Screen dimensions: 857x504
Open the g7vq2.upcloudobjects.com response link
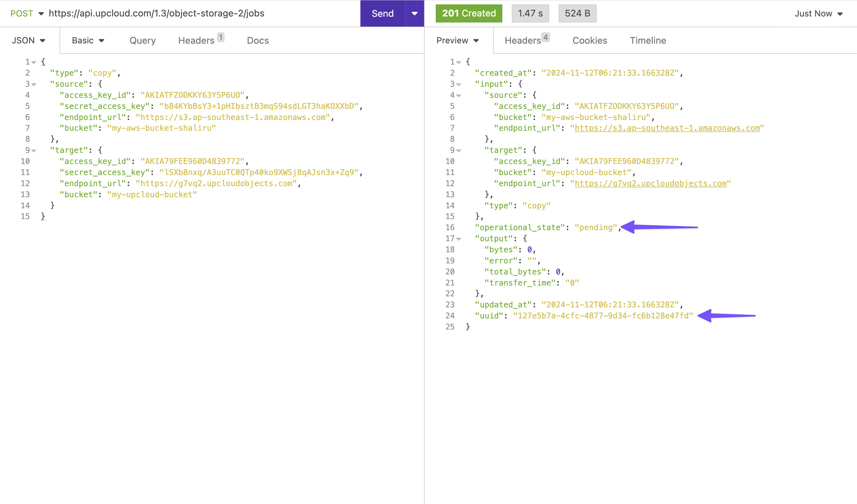click(650, 184)
